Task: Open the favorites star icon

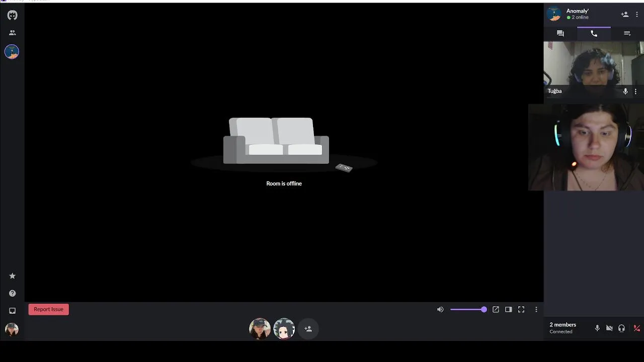Action: (12, 276)
